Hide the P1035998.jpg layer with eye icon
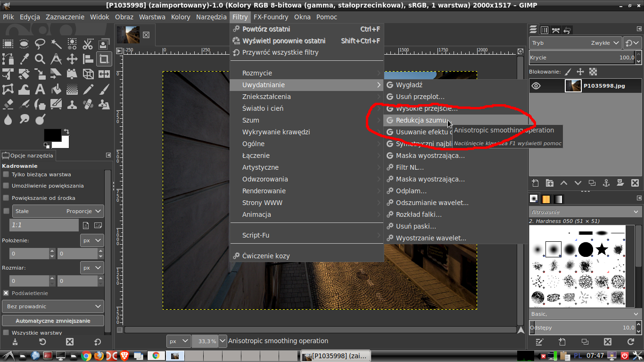Image resolution: width=644 pixels, height=362 pixels. 537,86
